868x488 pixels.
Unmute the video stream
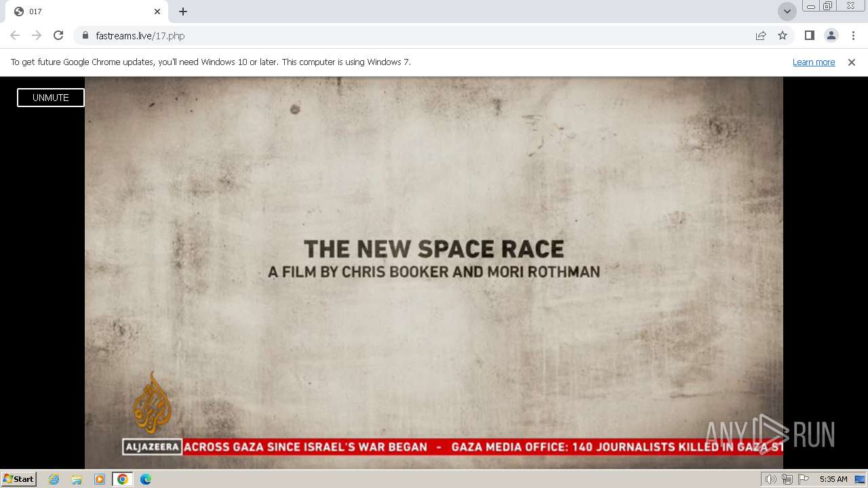coord(51,98)
